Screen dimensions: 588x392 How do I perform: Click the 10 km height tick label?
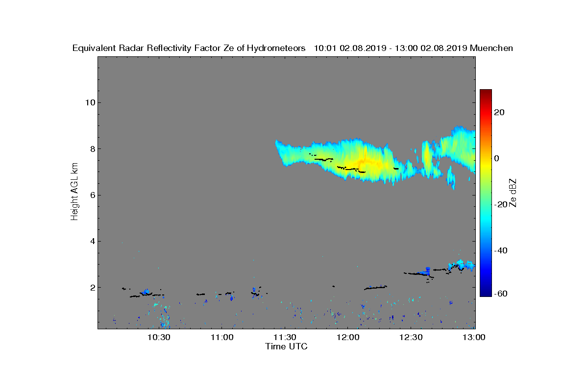(89, 102)
